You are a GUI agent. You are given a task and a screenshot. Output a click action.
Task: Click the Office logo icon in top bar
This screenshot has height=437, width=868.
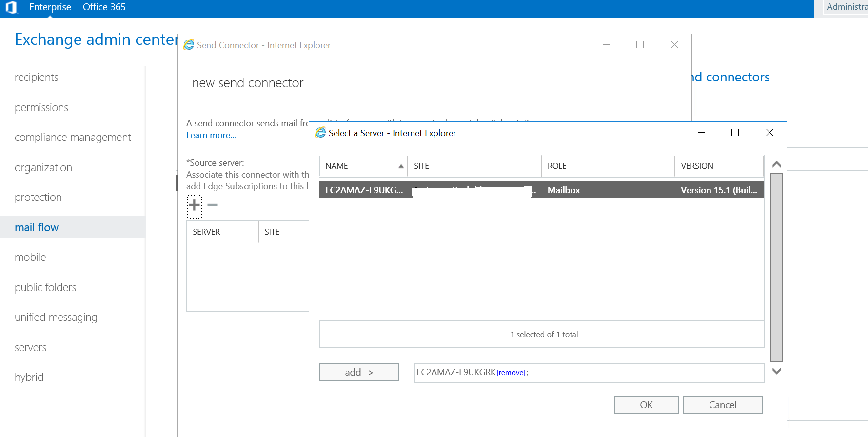pos(11,7)
